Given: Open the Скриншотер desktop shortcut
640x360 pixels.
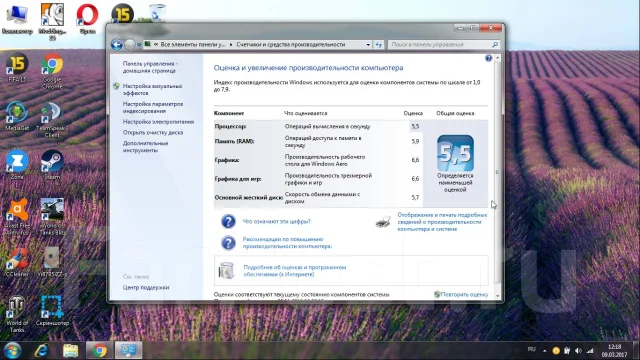Looking at the screenshot, I should point(52,311).
